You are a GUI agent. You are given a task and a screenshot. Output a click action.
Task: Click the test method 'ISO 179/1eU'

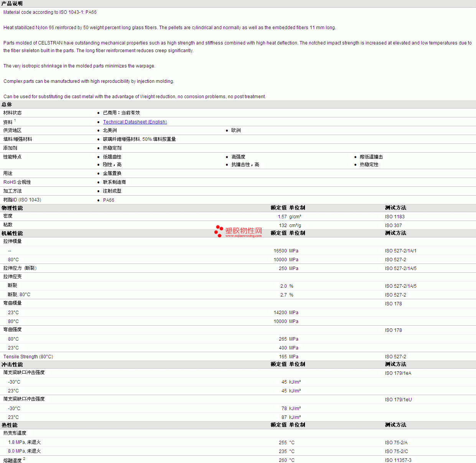(x=399, y=400)
